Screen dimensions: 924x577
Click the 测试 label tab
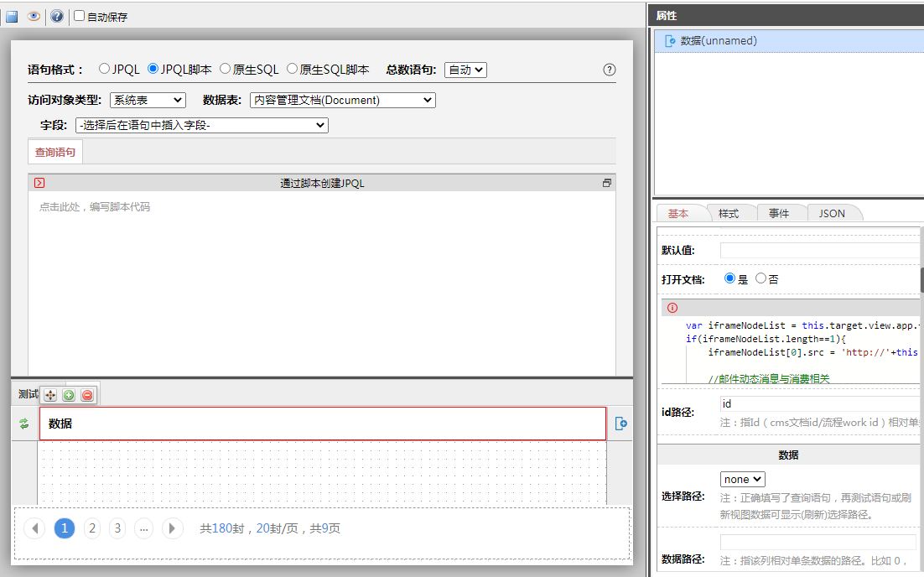click(x=28, y=393)
